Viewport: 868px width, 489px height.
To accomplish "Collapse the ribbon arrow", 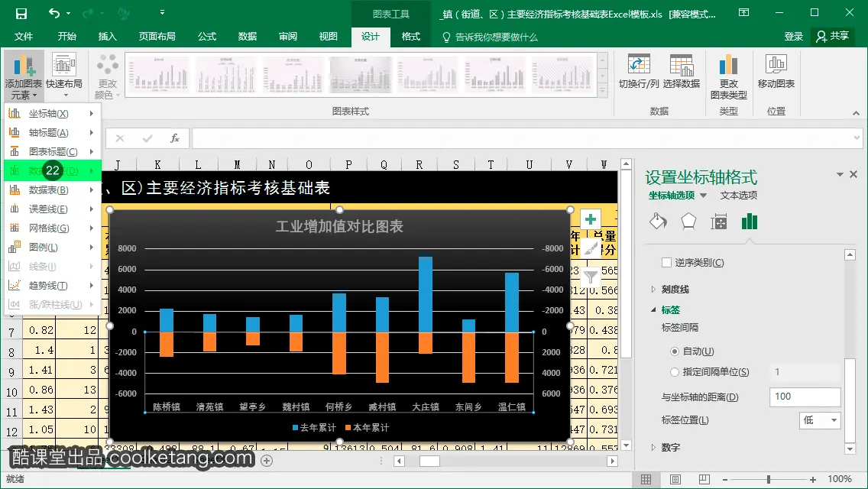I will (x=857, y=113).
